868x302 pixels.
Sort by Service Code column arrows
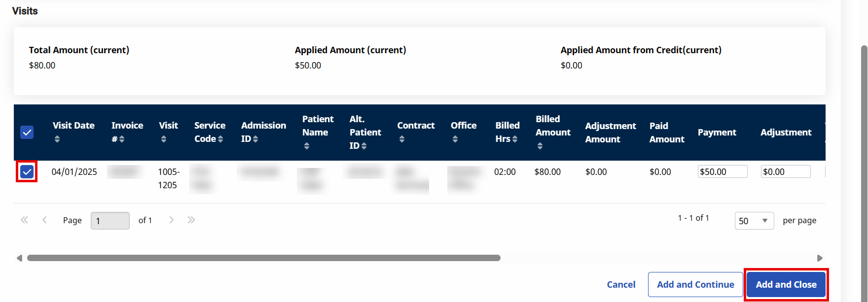tap(220, 139)
